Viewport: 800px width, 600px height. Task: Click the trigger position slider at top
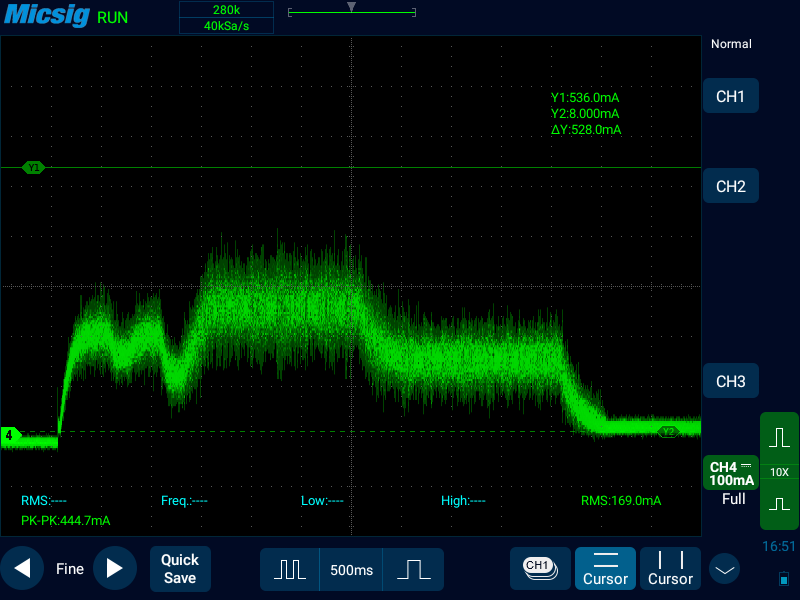pos(350,11)
